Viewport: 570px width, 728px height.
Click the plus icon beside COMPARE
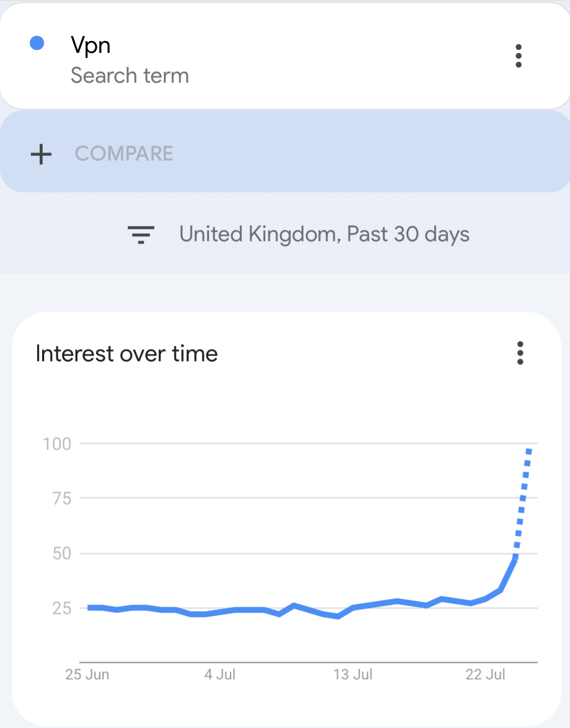(x=41, y=154)
